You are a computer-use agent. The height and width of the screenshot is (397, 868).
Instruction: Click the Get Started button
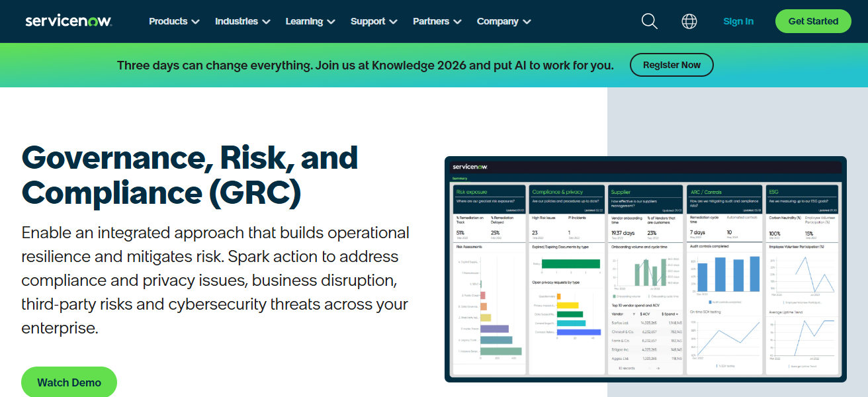pos(813,21)
